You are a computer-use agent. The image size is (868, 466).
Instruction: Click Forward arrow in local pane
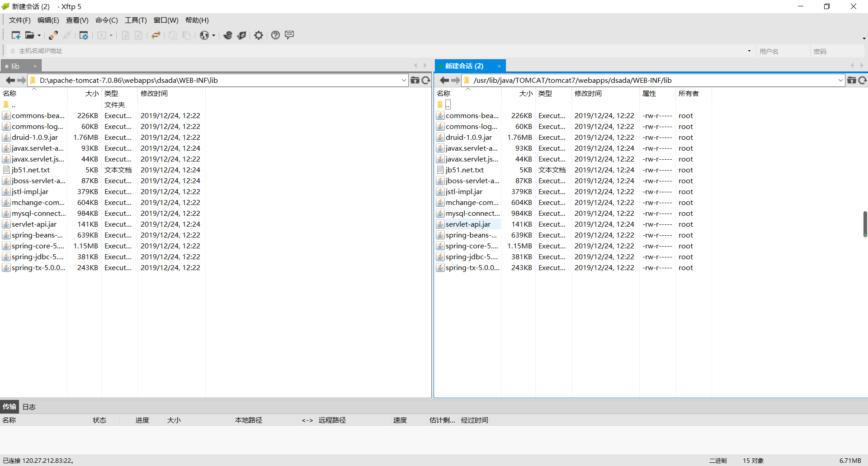[x=21, y=80]
